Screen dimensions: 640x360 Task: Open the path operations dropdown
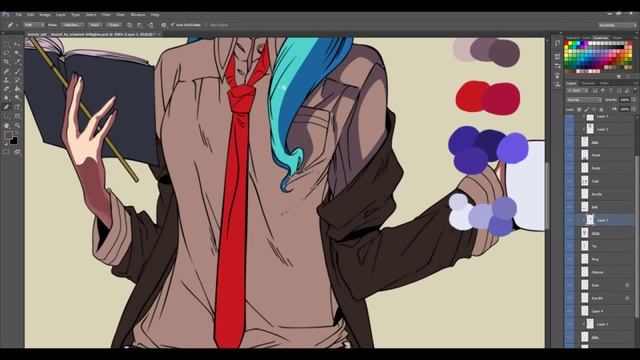pos(129,25)
